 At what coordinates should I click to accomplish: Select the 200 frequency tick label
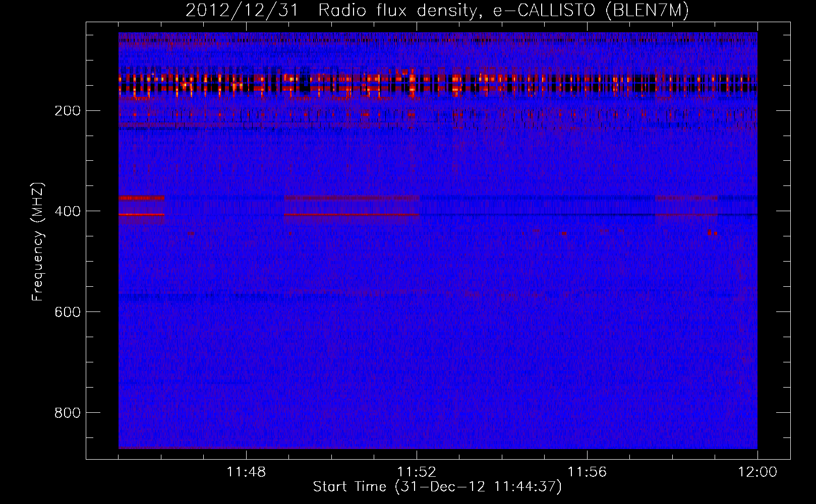68,111
